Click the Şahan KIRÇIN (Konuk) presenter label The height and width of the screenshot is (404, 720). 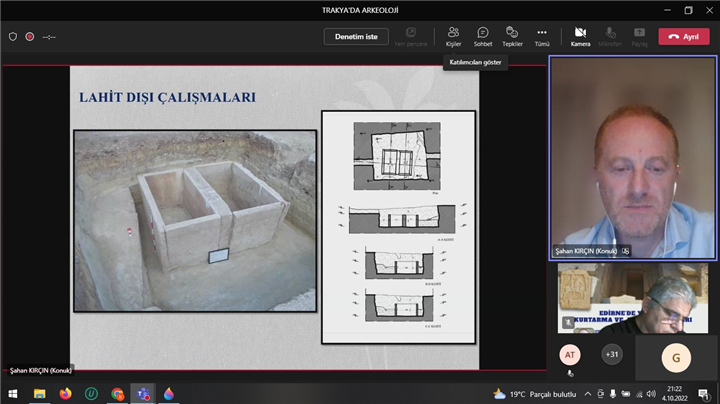[40, 370]
